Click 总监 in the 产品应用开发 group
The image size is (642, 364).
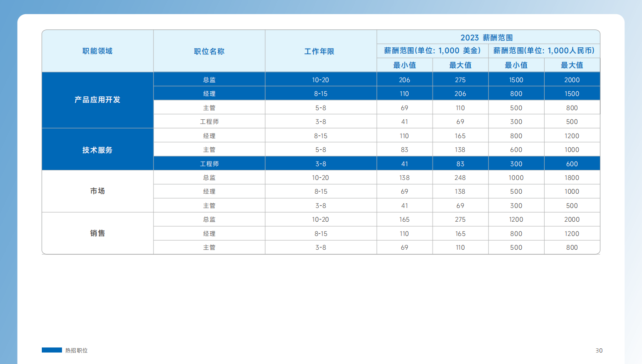(x=209, y=79)
